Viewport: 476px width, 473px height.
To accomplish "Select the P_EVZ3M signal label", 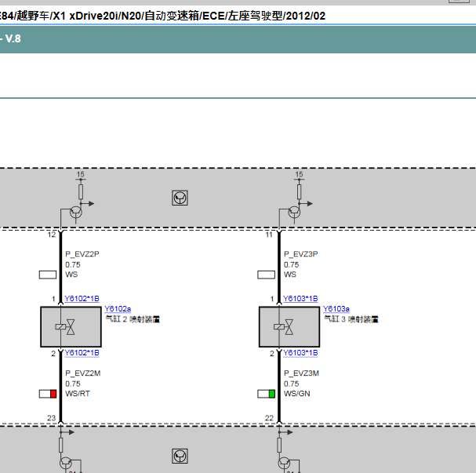I will coord(301,373).
